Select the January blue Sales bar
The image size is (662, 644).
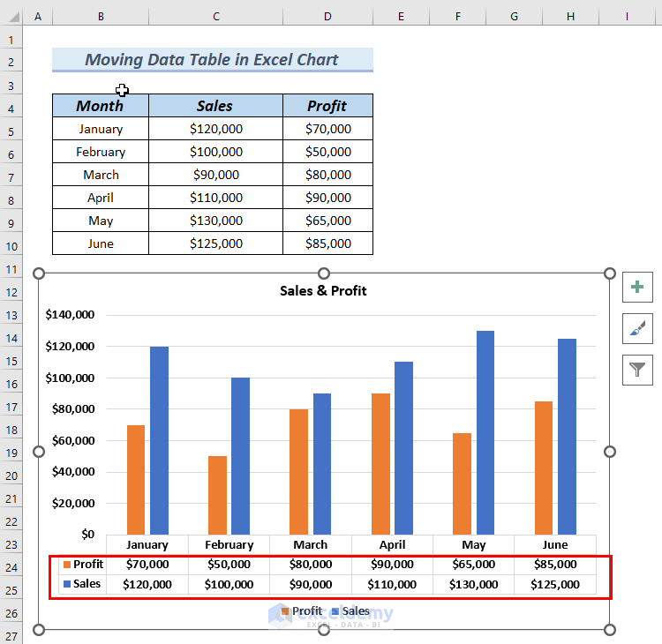tap(159, 440)
